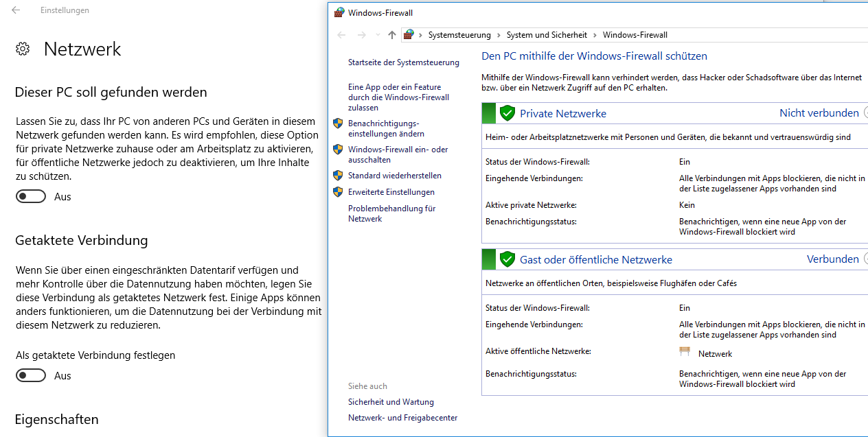
Task: Click 'Getaktete Verbindung' heading in Settings
Action: (82, 241)
